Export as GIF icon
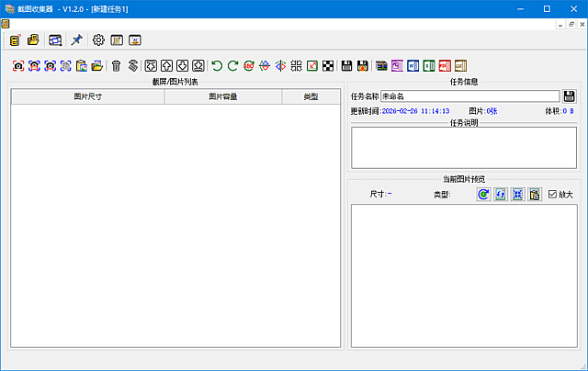Image resolution: width=588 pixels, height=371 pixels. tap(459, 65)
